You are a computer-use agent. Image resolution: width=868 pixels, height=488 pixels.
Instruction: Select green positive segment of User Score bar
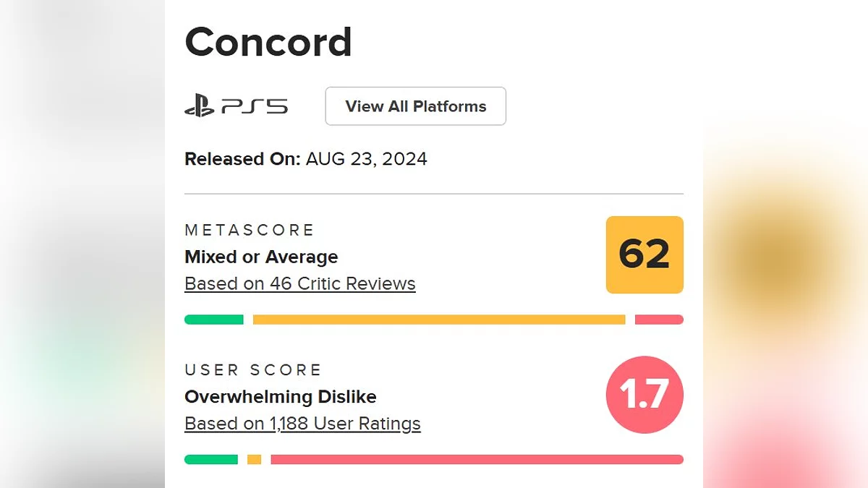pos(211,459)
